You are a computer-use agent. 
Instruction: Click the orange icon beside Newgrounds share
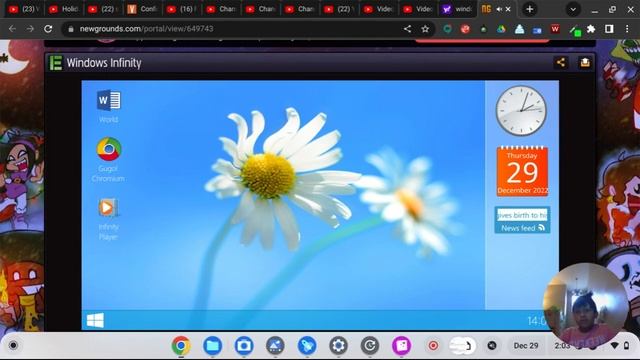click(585, 62)
